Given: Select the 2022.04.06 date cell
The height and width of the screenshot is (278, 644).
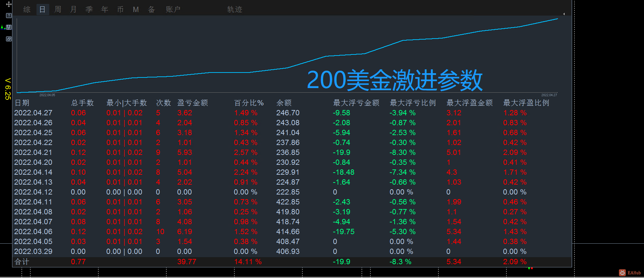Looking at the screenshot, I should 33,232.
